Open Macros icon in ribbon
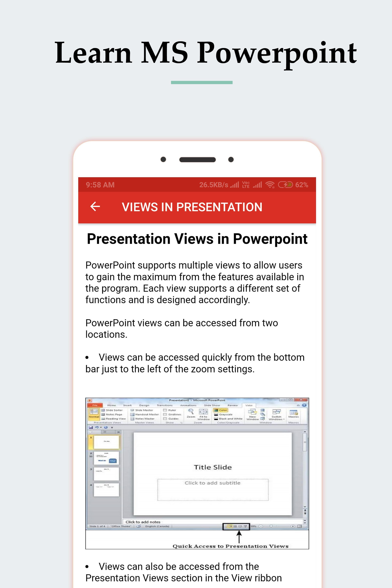Viewport: 392px width, 588px height. point(293,412)
